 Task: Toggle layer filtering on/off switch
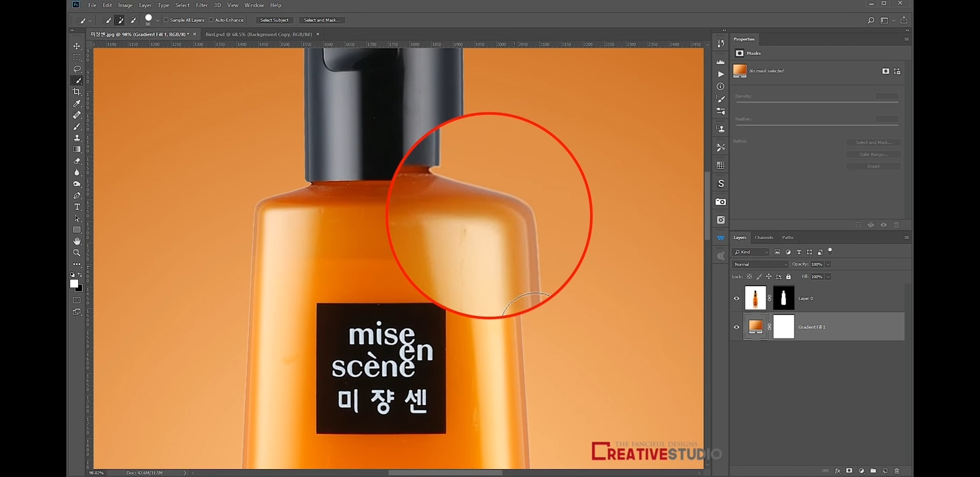830,251
